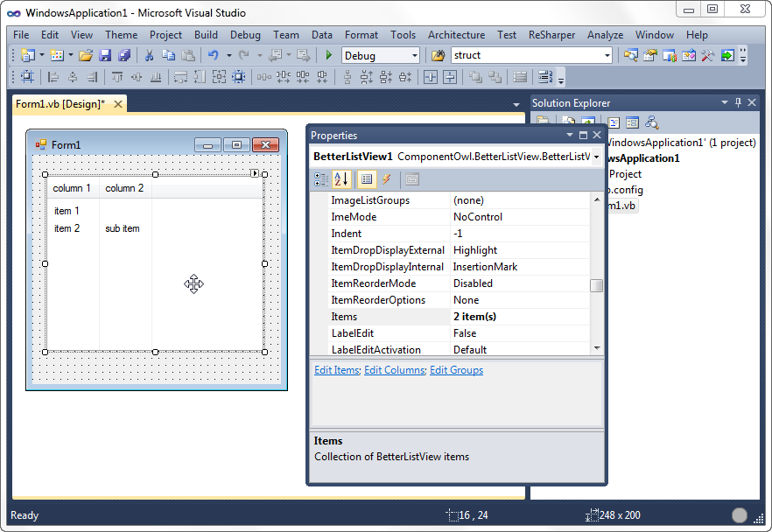The width and height of the screenshot is (772, 532).
Task: Click the Align Lefts layout icon
Action: [x=53, y=77]
